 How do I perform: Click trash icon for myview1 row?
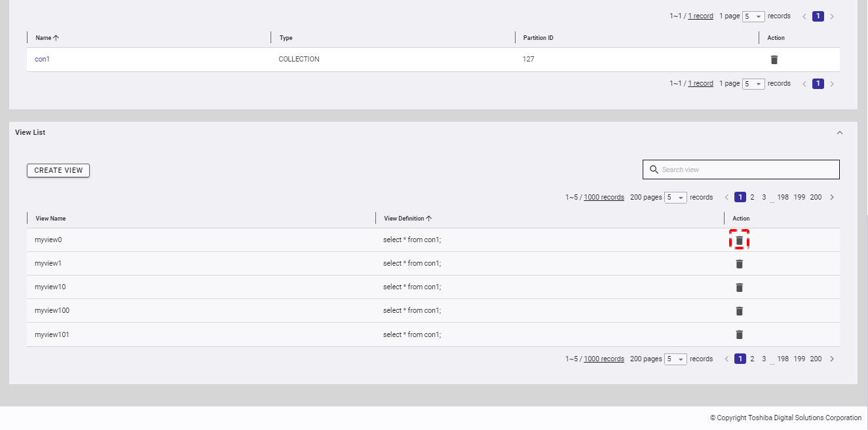tap(739, 264)
